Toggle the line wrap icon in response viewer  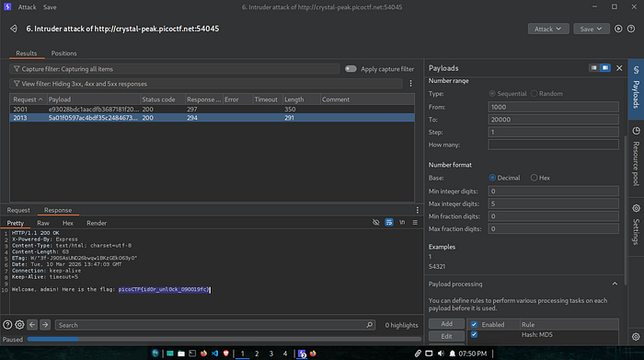[x=389, y=222]
